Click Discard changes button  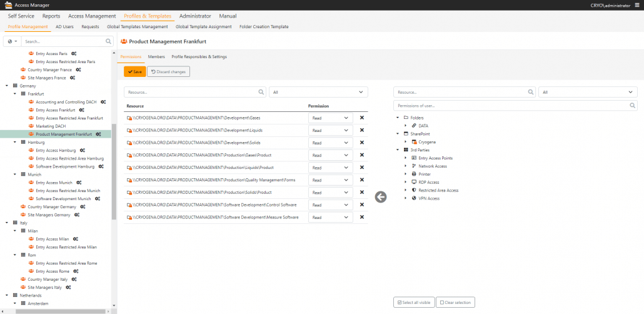pos(168,72)
